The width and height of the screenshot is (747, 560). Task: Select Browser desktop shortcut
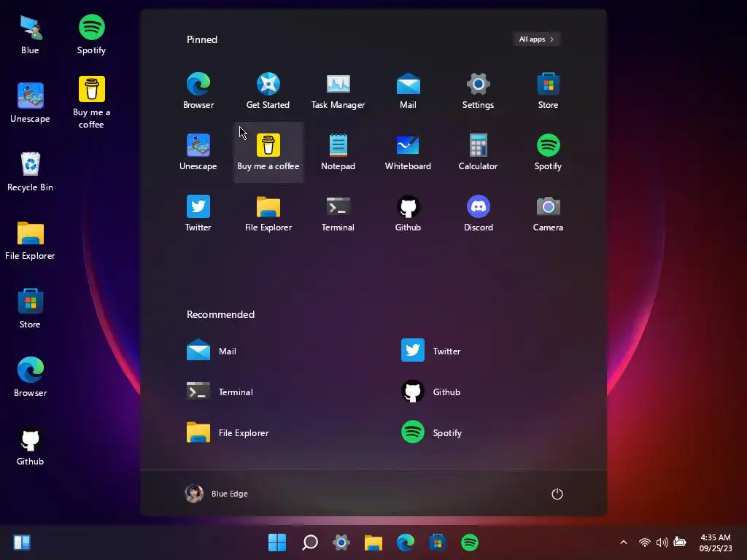(x=30, y=378)
